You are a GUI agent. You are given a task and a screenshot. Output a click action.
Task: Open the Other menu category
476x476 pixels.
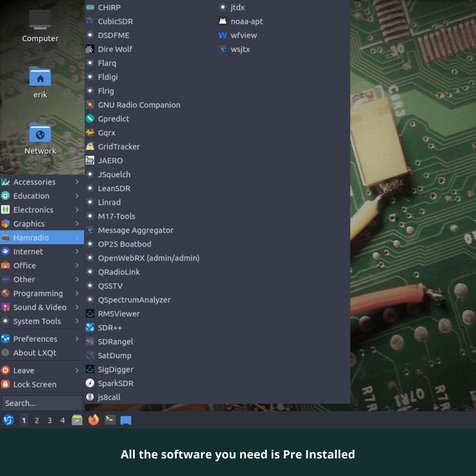pos(42,279)
